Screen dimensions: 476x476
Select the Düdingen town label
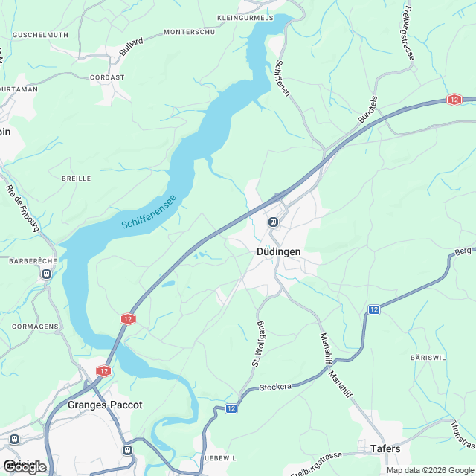click(278, 251)
